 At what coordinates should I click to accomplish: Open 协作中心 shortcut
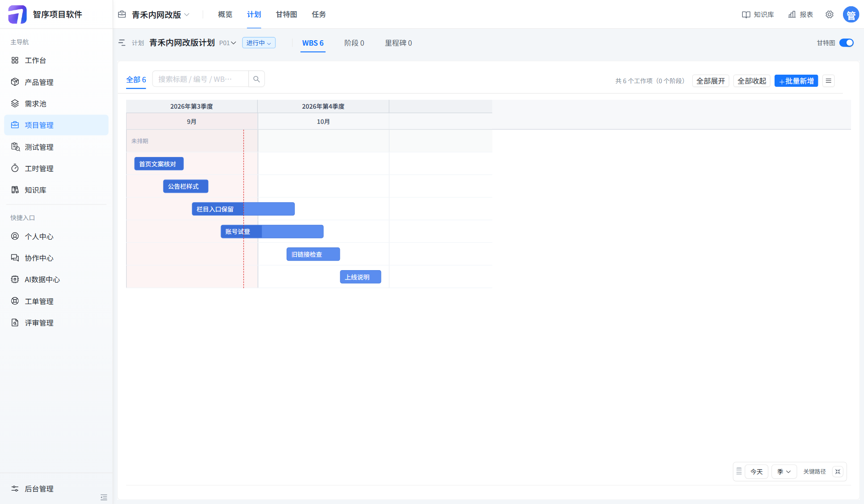pos(56,258)
